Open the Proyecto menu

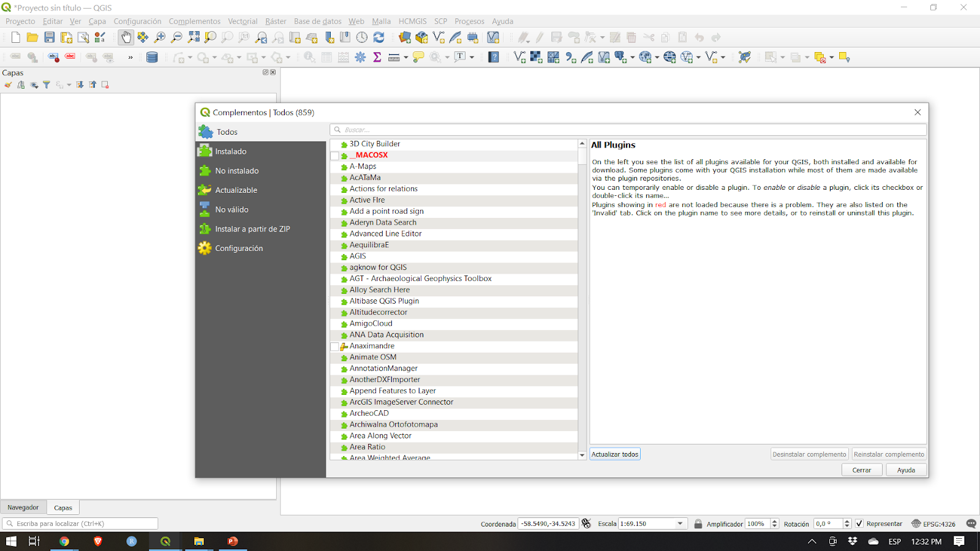(20, 21)
